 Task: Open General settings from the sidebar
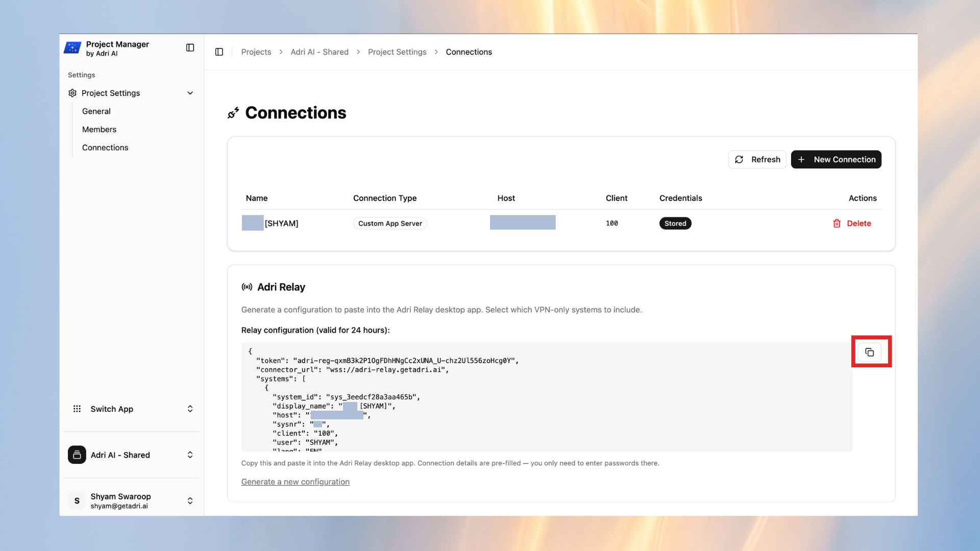tap(96, 111)
